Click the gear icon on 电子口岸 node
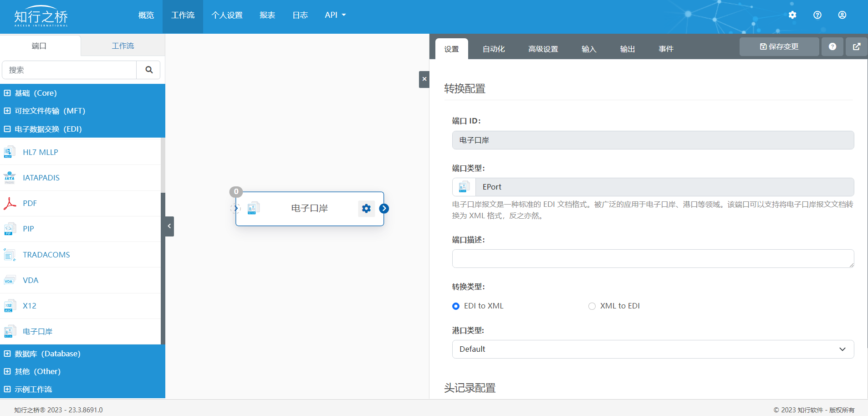868x416 pixels. 366,209
